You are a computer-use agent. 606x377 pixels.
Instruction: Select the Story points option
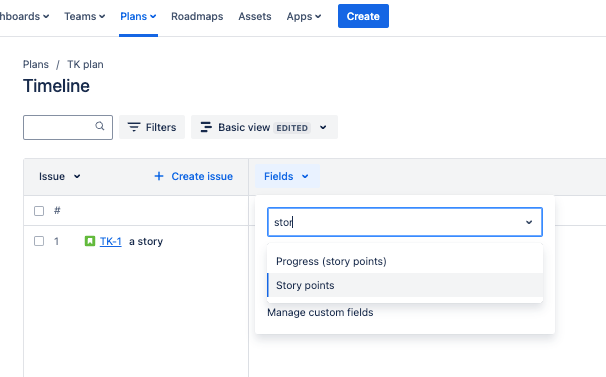(405, 285)
